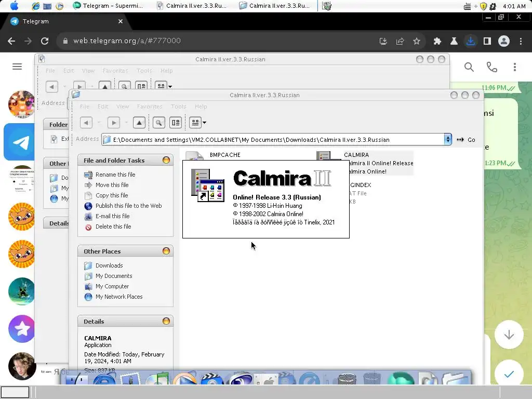Screen dimensions: 532x399
Task: Click scroll-to-bottom arrow button in Telegram
Action: pos(509,335)
